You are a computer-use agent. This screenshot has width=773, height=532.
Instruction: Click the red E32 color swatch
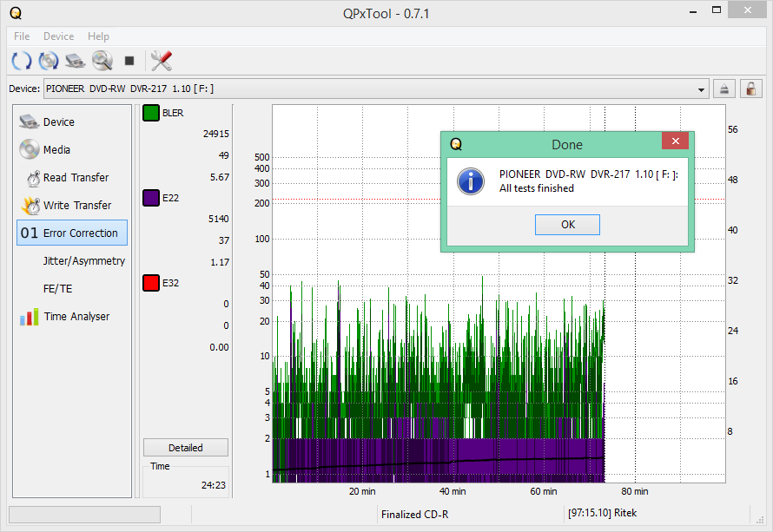(151, 283)
